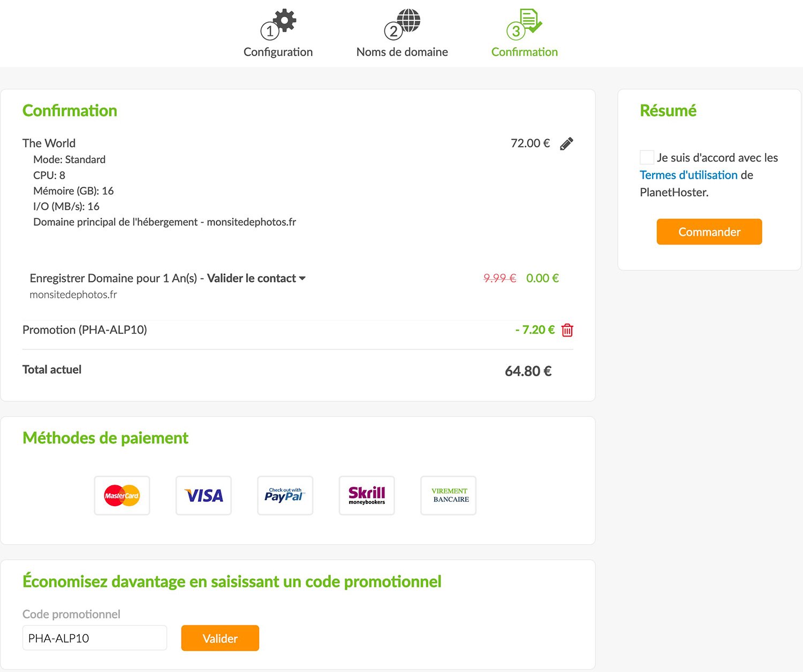Viewport: 803px width, 672px height.
Task: Open the Termes d'utilisation link
Action: click(688, 175)
